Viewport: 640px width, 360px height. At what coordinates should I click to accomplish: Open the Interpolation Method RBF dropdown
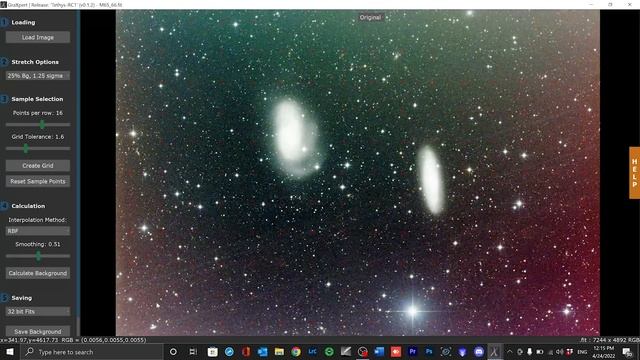click(x=38, y=231)
